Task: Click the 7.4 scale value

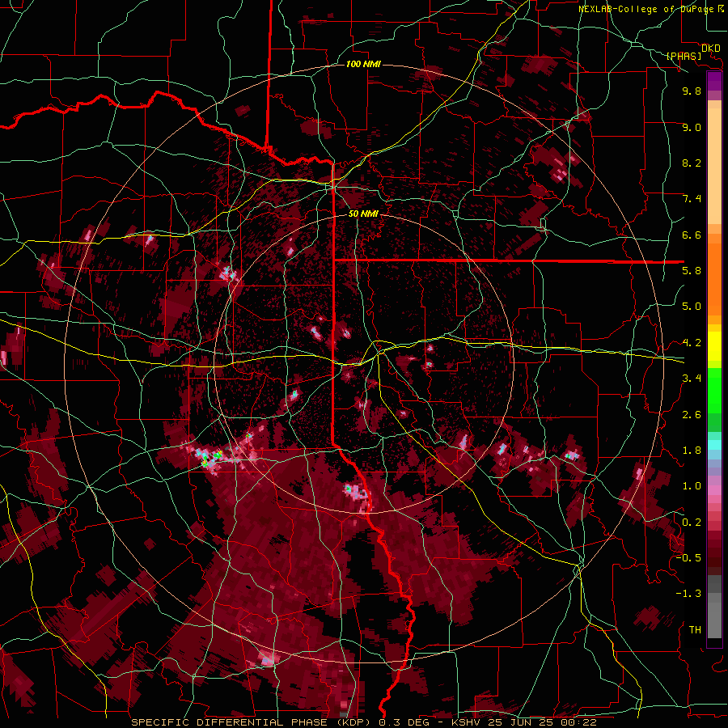Action: 692,199
